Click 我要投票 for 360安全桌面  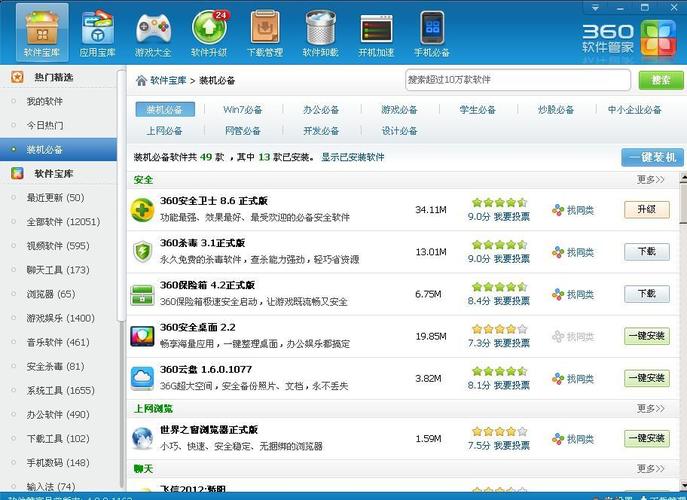point(512,343)
